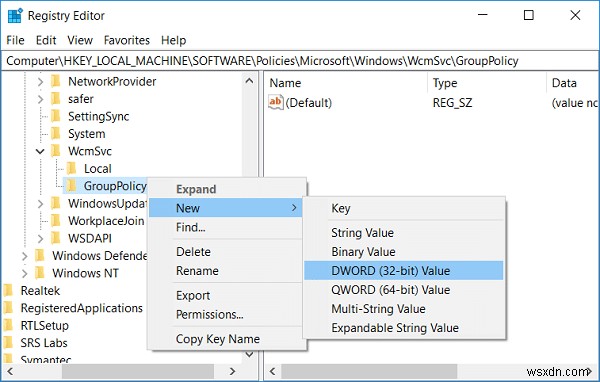
Task: Select Expandable String Value
Action: pos(404,328)
